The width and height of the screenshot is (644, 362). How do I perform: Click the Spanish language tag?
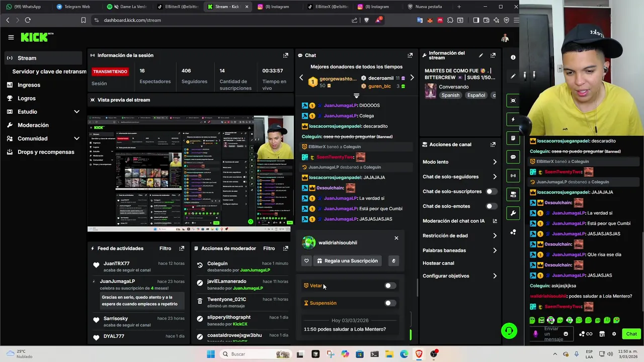[x=450, y=96]
